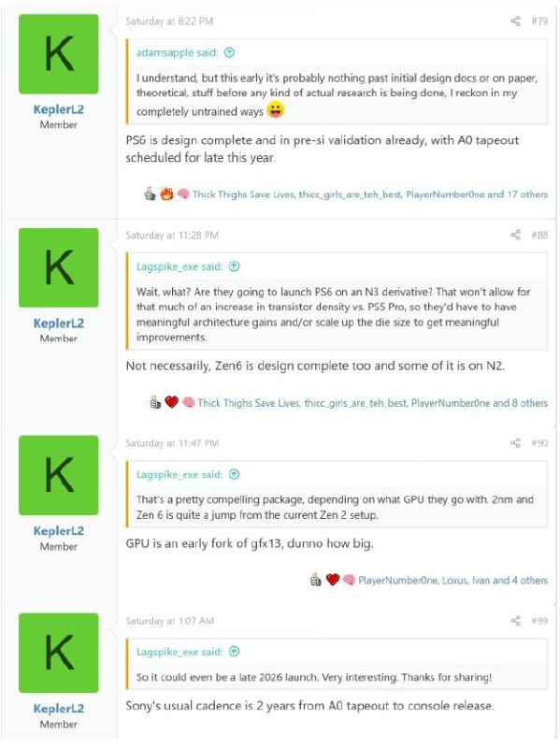Image resolution: width=560 pixels, height=748 pixels.
Task: Show reactions from PlayerNumberOne, Loxus, Ivan and 4 others
Action: click(452, 580)
